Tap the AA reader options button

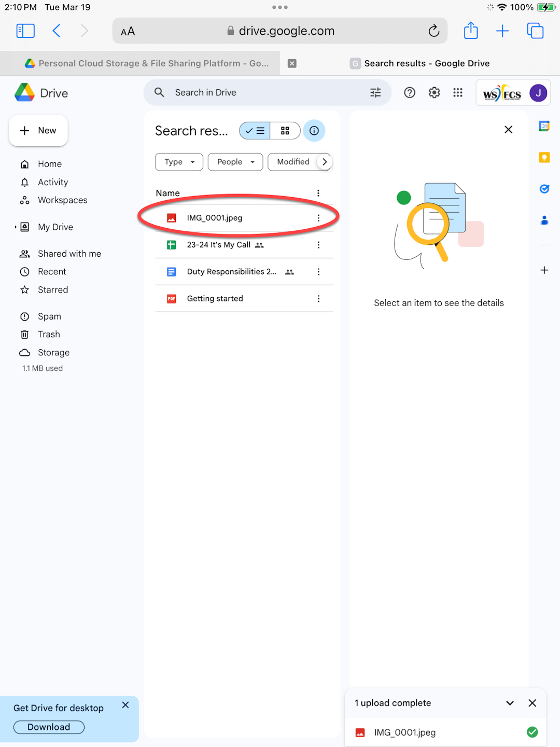(128, 32)
